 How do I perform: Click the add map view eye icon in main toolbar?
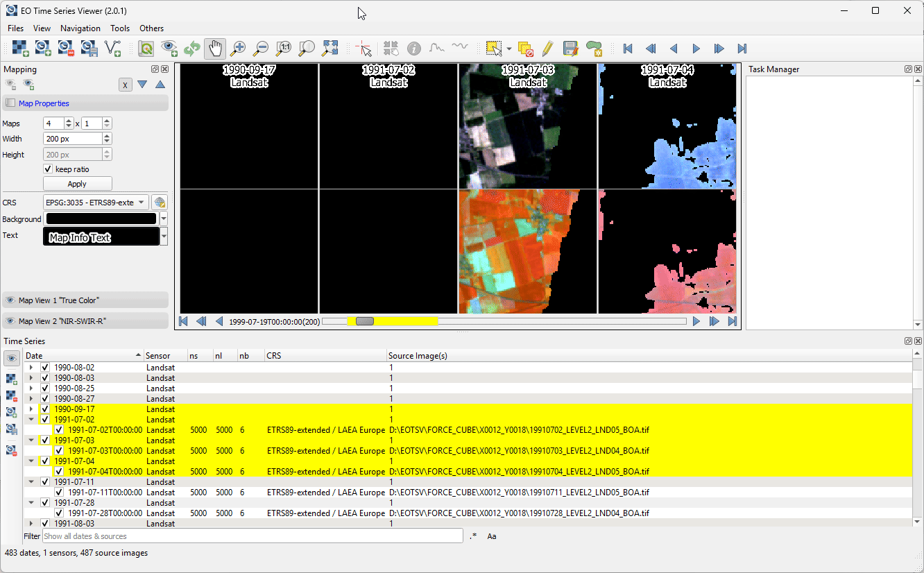[x=169, y=48]
